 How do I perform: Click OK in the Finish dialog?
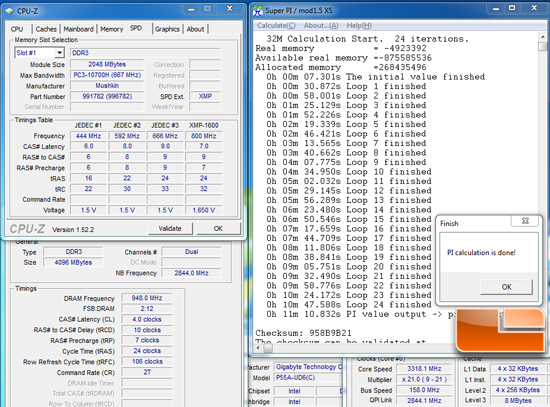coord(507,287)
